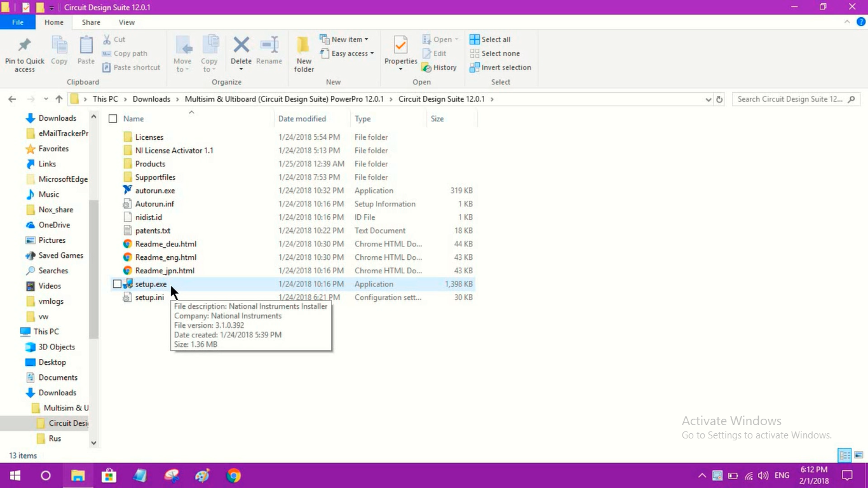Tick the checkbox next to setup.exe

click(x=116, y=284)
